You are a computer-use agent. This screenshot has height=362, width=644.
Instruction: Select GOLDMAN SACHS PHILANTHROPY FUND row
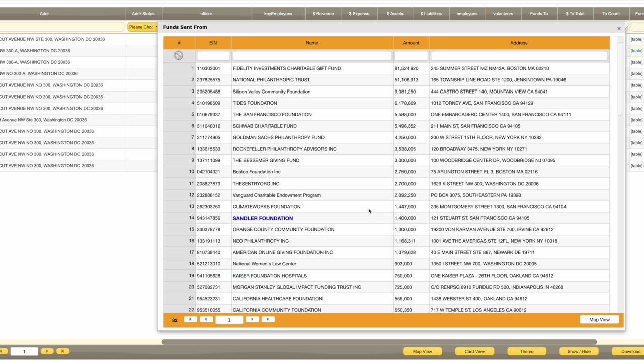(x=386, y=137)
